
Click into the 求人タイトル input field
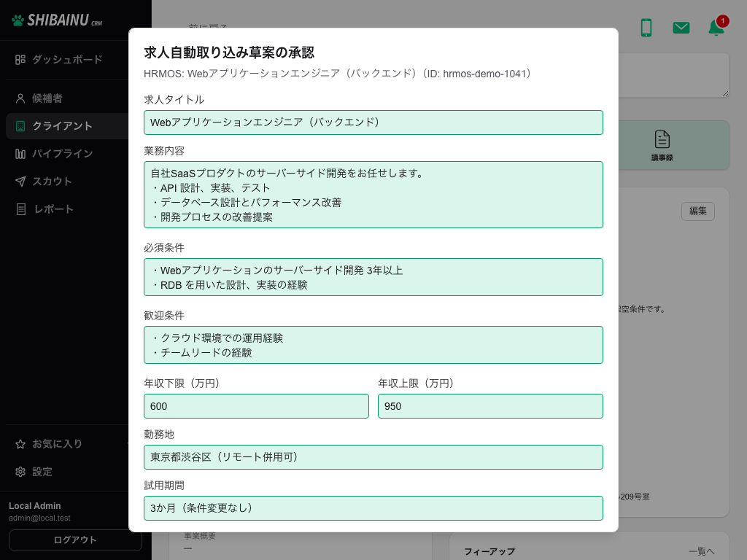tap(373, 122)
